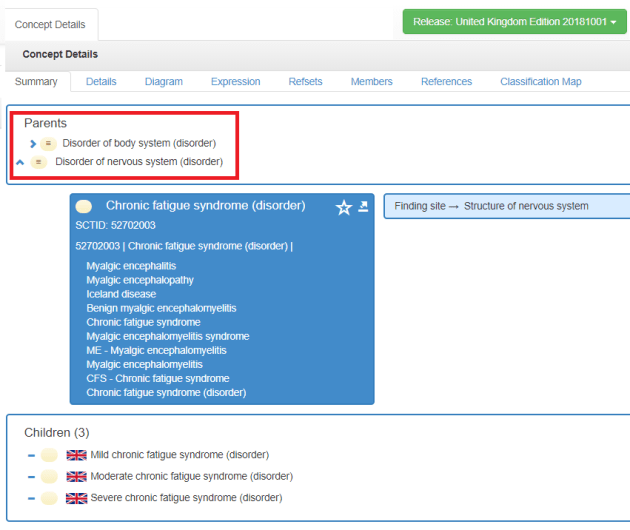Screen dimensions: 630x530
Task: Select the Myalgic encephalomyelitis syndrome synonym
Action: coord(167,336)
